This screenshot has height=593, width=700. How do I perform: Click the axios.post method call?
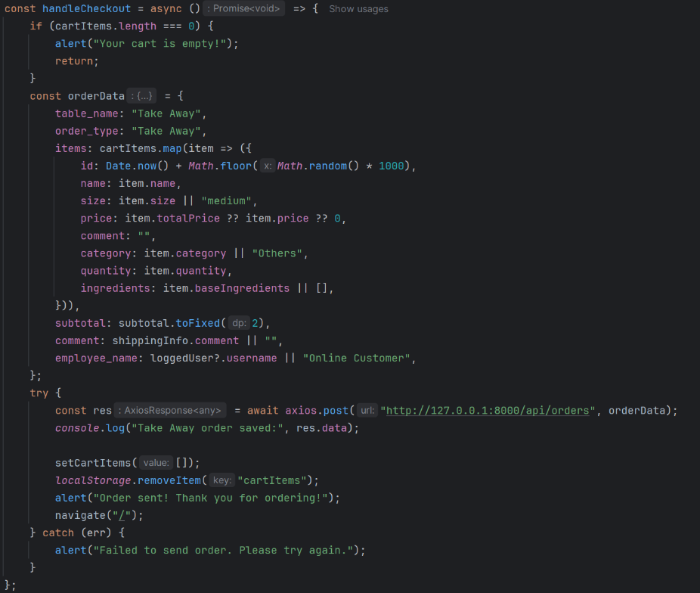tap(317, 411)
